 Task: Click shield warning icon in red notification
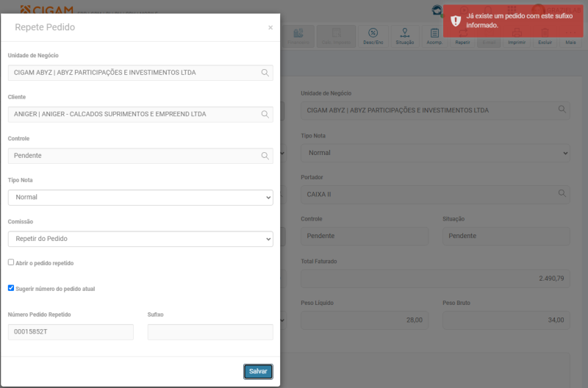pyautogui.click(x=456, y=21)
